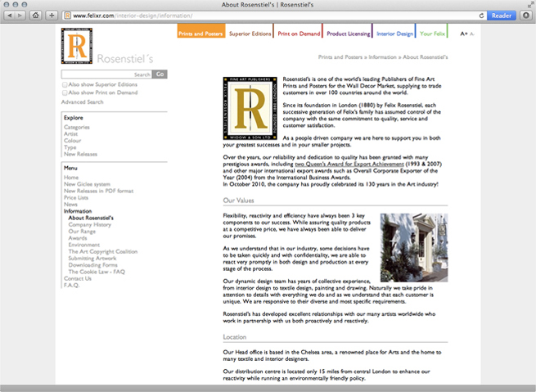
Task: Open New Releases in PDF format link
Action: [x=98, y=191]
